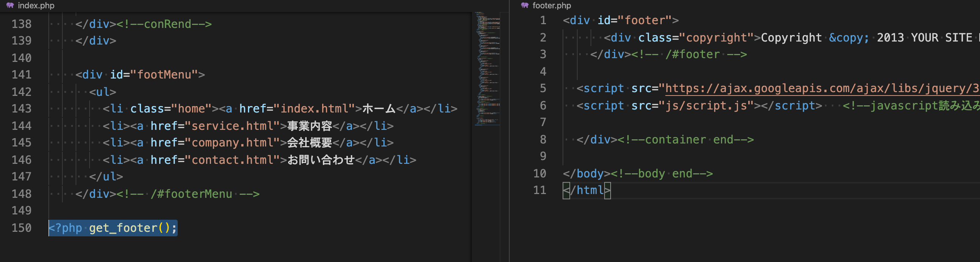The width and height of the screenshot is (980, 262).
Task: Click the javascript読み込み comment
Action: coord(911,106)
